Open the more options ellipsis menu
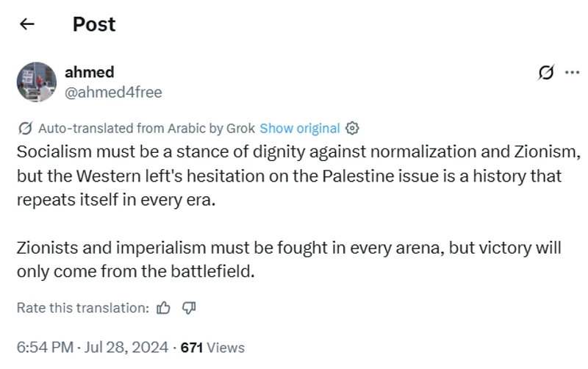Viewport: 588px width, 369px height. [572, 72]
